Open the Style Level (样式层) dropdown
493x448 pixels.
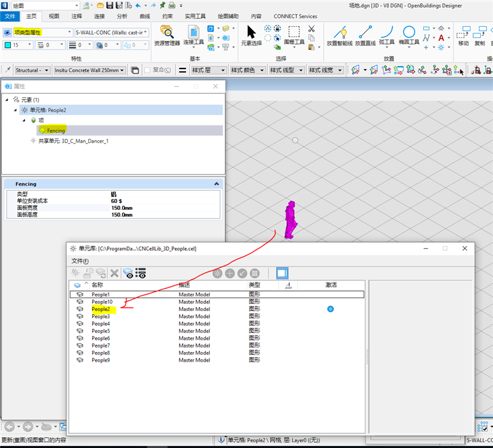[x=208, y=70]
